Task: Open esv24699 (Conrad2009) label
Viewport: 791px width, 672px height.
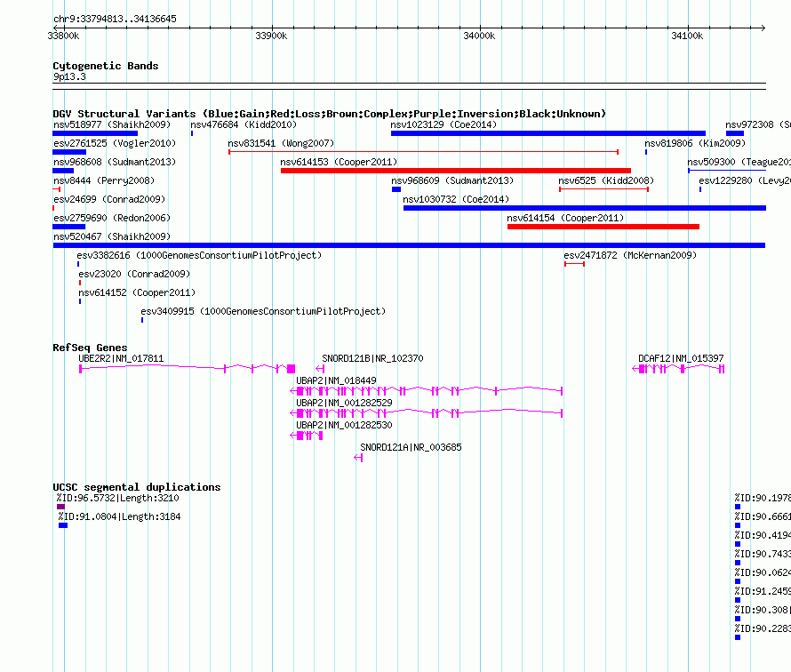Action: [x=109, y=199]
